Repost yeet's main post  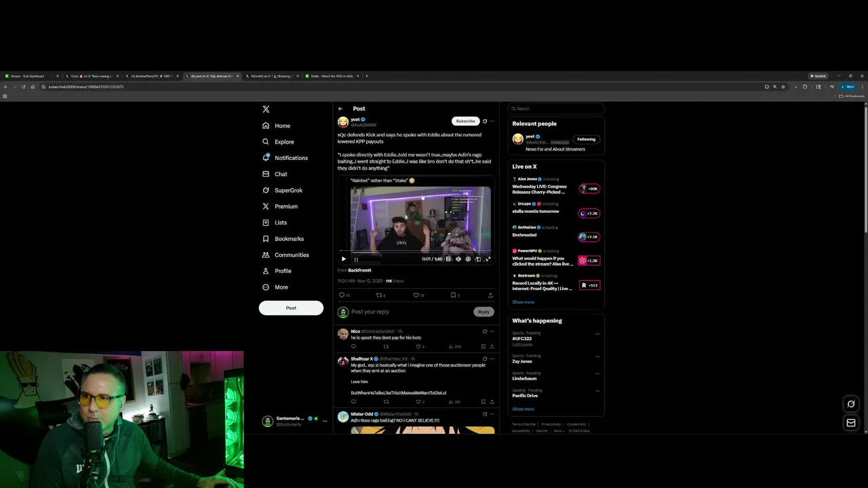click(x=380, y=295)
